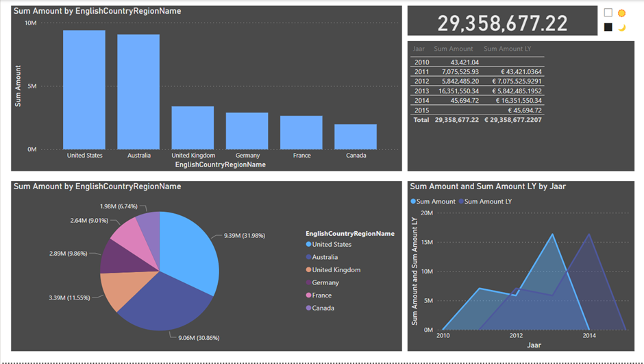Screen dimensions: 644x364
Task: Click the Canada bar in bar chart
Action: [x=356, y=136]
